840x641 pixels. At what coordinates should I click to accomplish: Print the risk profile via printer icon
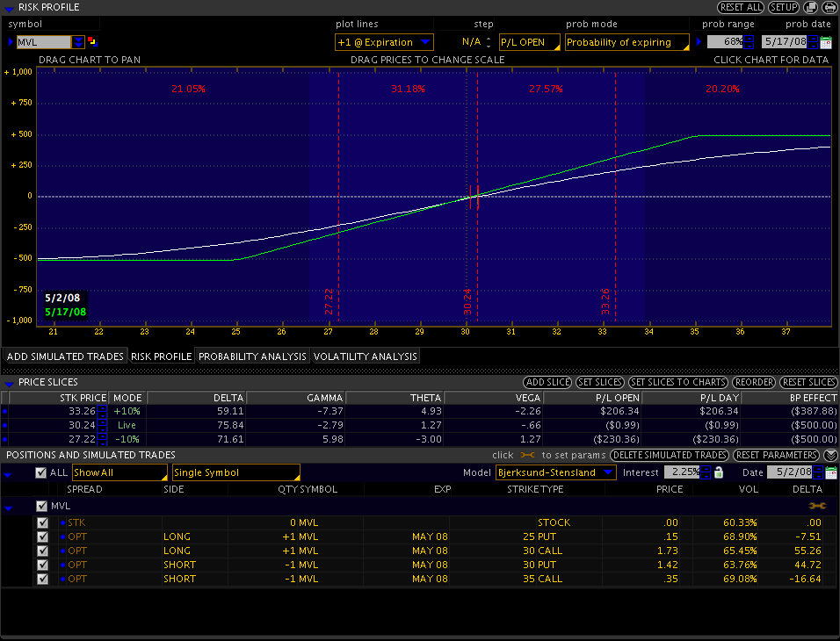(829, 8)
